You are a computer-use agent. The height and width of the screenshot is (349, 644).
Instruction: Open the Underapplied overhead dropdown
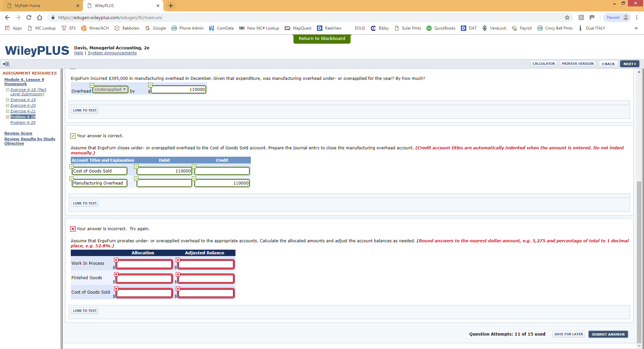pos(110,90)
